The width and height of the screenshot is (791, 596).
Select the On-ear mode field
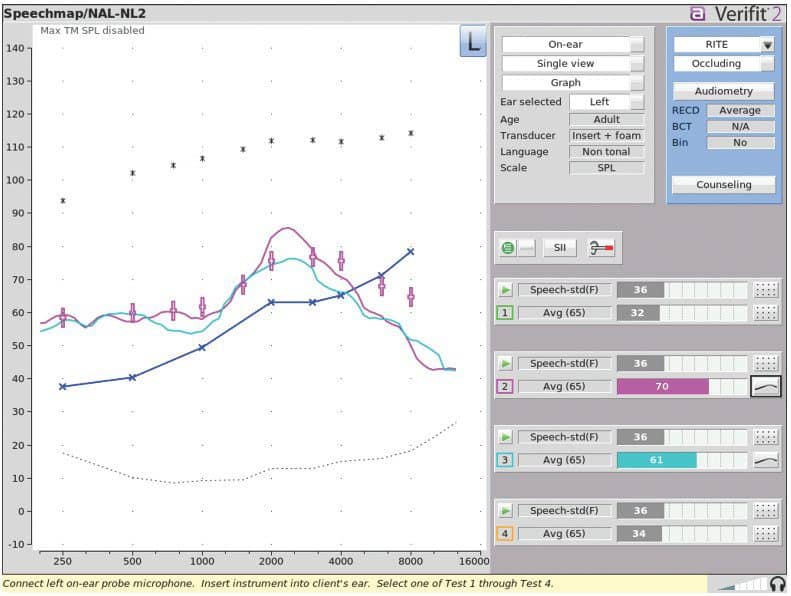coord(566,45)
